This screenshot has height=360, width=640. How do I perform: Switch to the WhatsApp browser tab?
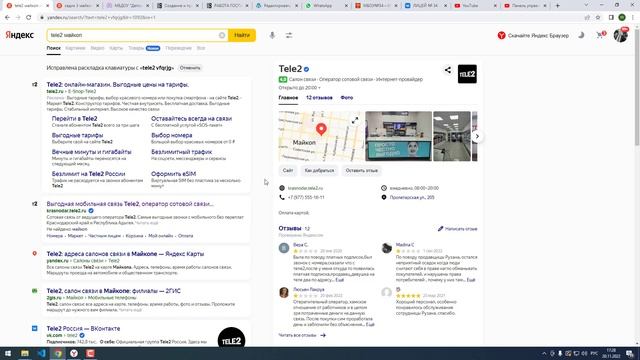(x=327, y=6)
